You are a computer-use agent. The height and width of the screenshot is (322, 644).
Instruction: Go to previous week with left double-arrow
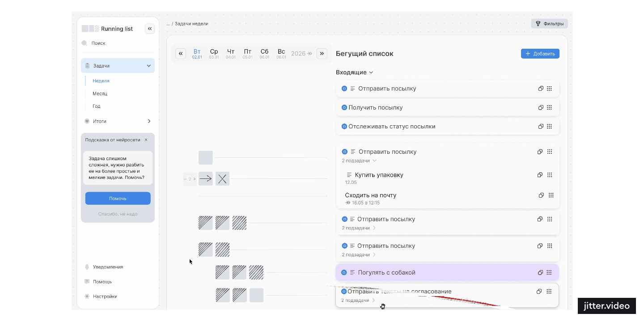(x=181, y=54)
